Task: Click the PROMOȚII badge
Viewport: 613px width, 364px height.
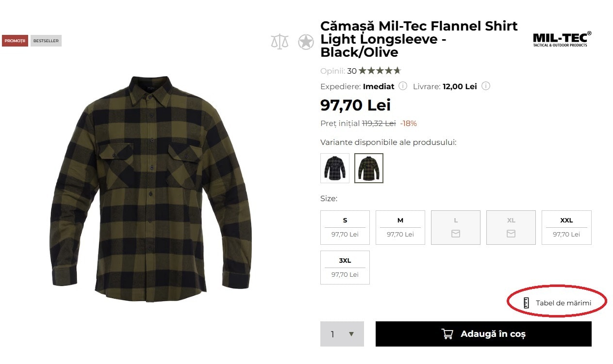Action: (x=15, y=41)
